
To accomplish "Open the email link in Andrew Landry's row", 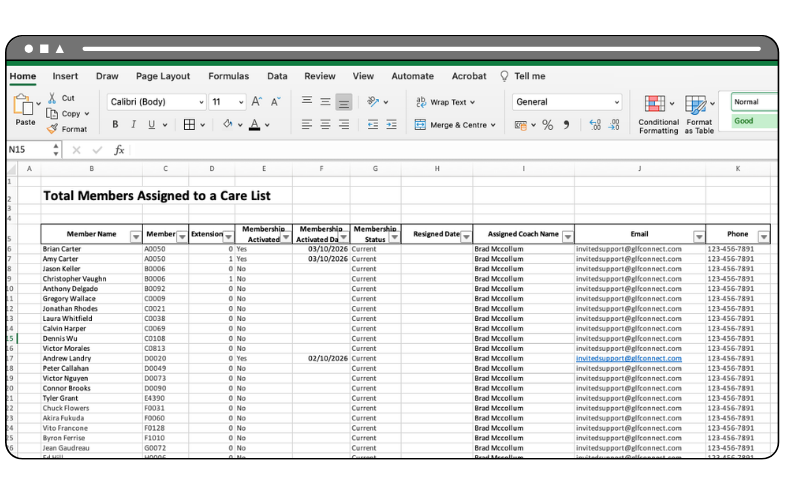I will pos(628,358).
